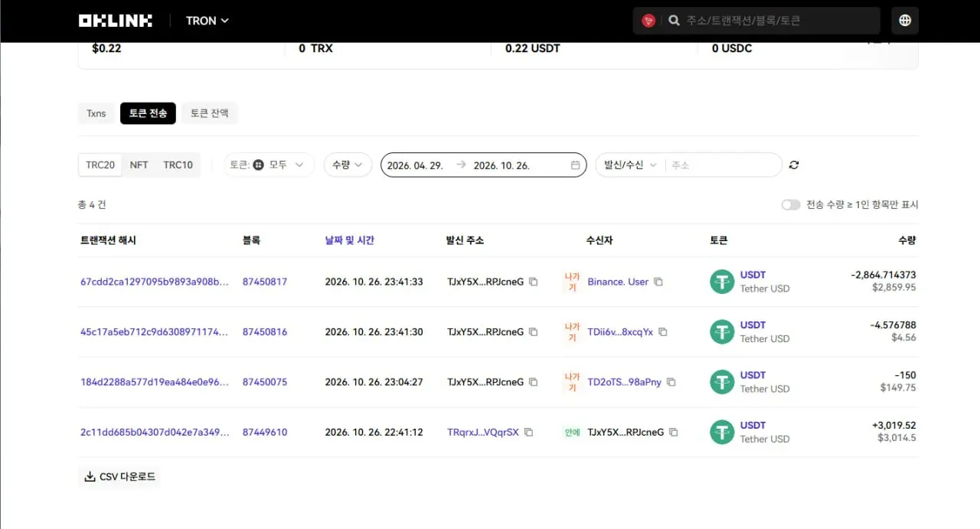Copy sender address in 87450075 row
This screenshot has height=529, width=980.
(534, 382)
